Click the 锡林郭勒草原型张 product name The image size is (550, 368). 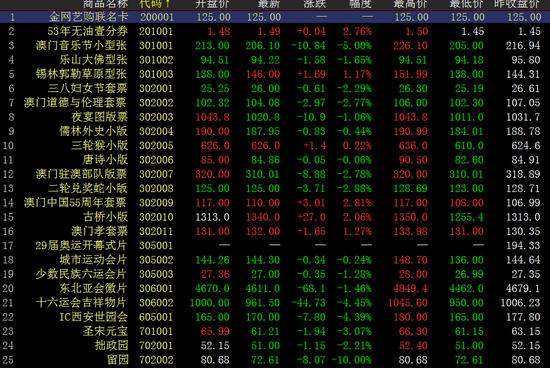pos(81,74)
